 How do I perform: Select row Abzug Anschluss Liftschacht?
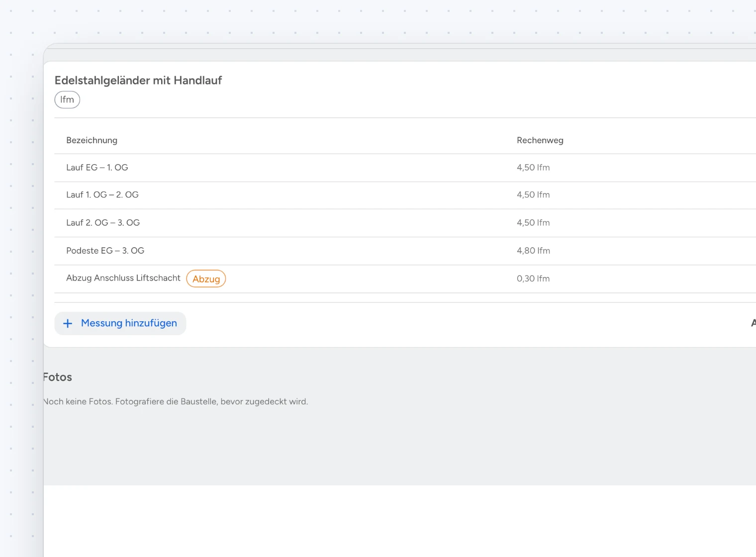[405, 278]
